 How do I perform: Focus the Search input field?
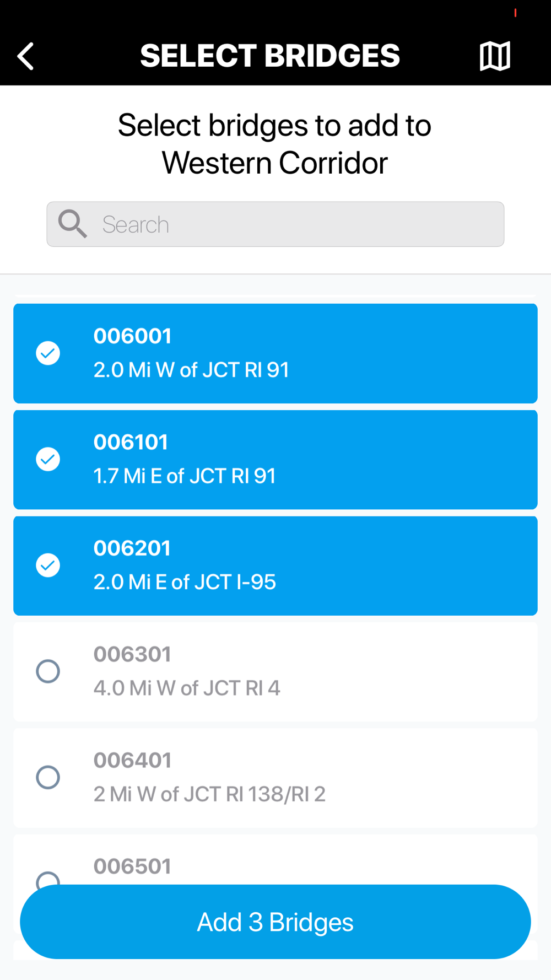[298, 224]
